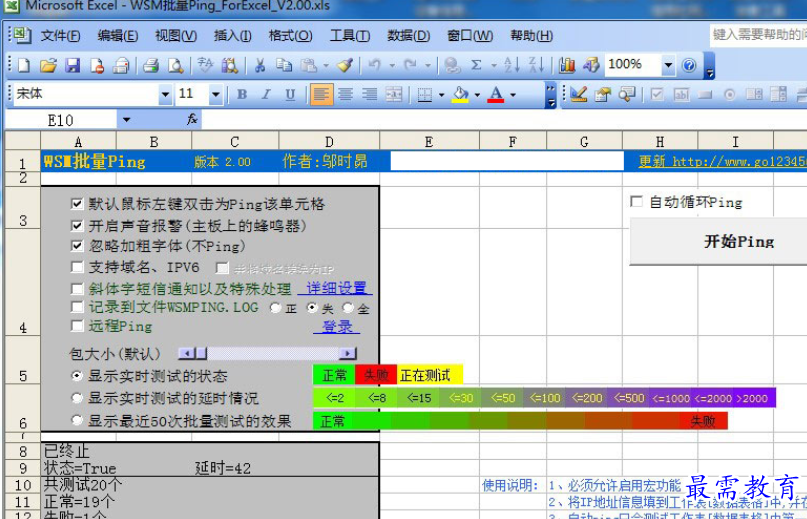807x519 pixels.
Task: Click the function fx button
Action: pos(192,119)
